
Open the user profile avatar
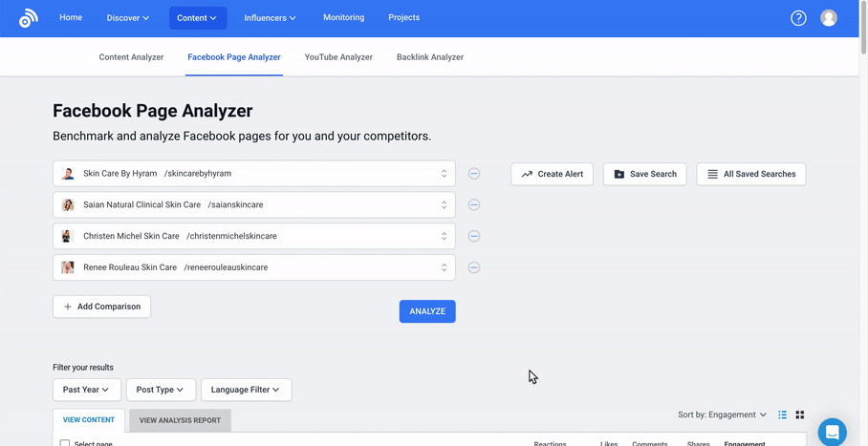click(829, 18)
